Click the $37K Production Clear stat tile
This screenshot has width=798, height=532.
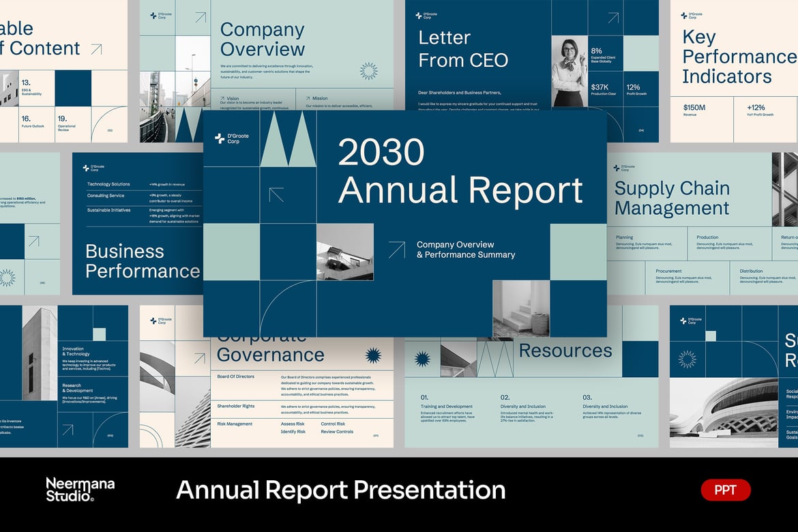click(x=605, y=89)
